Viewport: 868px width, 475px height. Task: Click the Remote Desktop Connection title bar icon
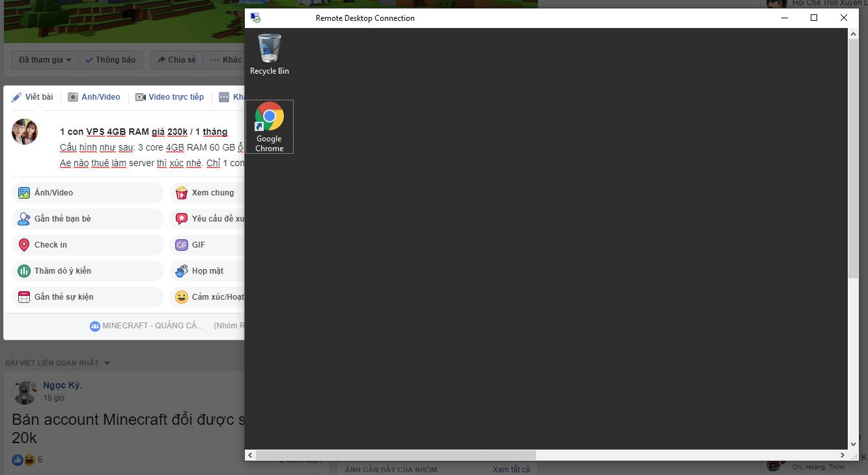(x=255, y=18)
